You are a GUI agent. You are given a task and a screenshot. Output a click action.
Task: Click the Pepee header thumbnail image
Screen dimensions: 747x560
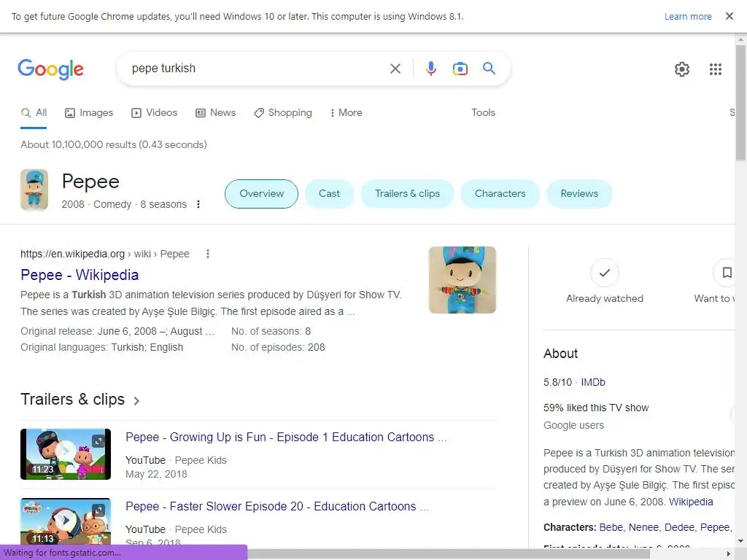(34, 190)
